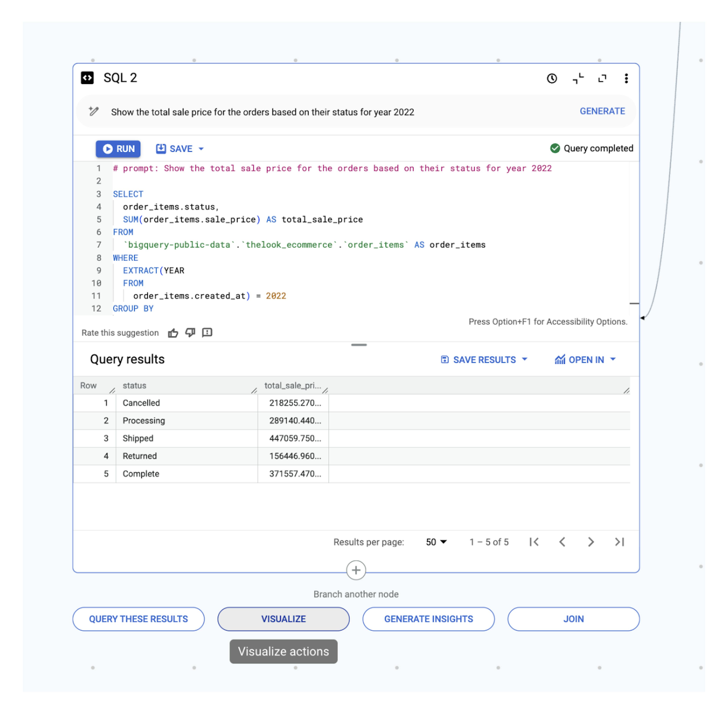Click the total_sale_pri... column resize handle

325,391
